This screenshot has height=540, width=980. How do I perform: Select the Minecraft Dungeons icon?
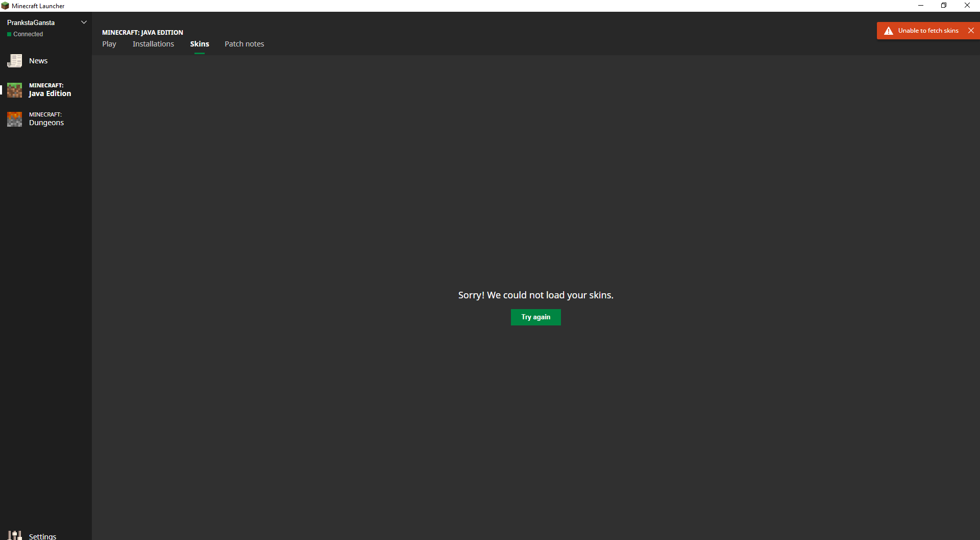pos(15,119)
